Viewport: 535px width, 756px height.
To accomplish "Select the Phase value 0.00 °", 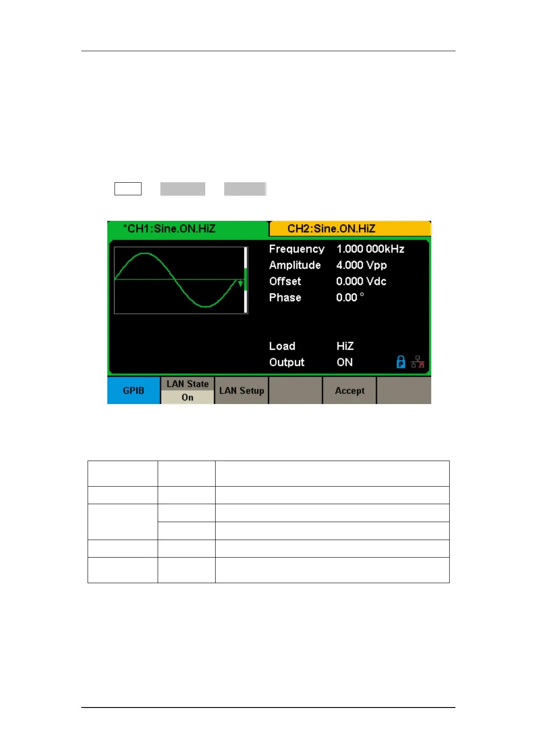I will click(x=350, y=298).
